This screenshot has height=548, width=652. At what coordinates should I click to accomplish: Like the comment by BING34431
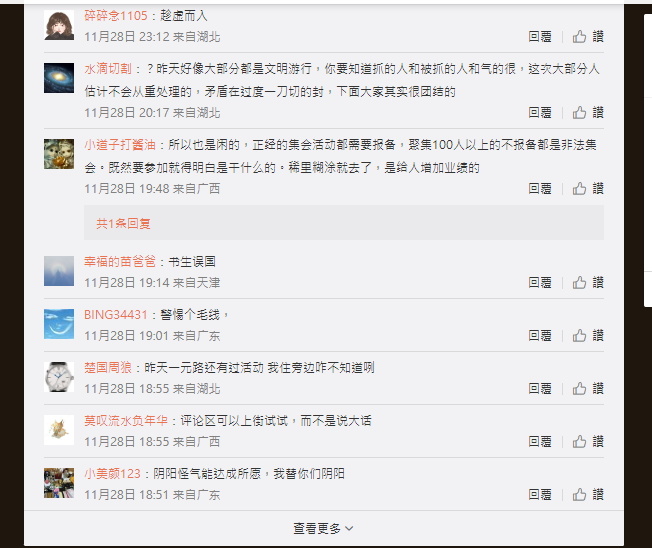[x=588, y=336]
